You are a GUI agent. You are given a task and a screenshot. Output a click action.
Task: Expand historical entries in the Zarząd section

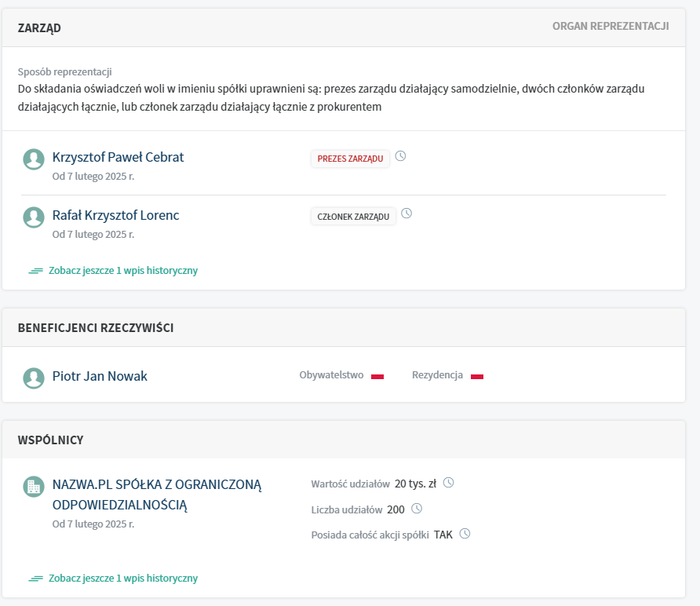[x=122, y=271]
